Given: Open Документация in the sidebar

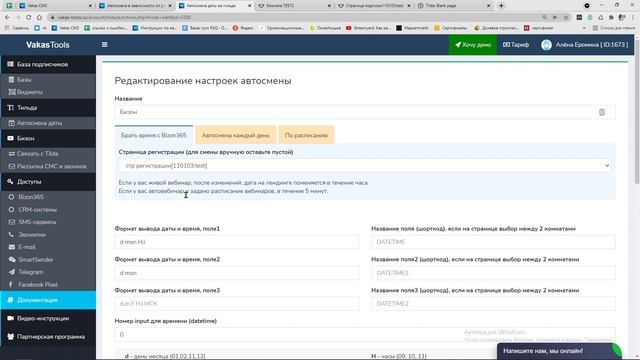Looking at the screenshot, I should pyautogui.click(x=48, y=300).
